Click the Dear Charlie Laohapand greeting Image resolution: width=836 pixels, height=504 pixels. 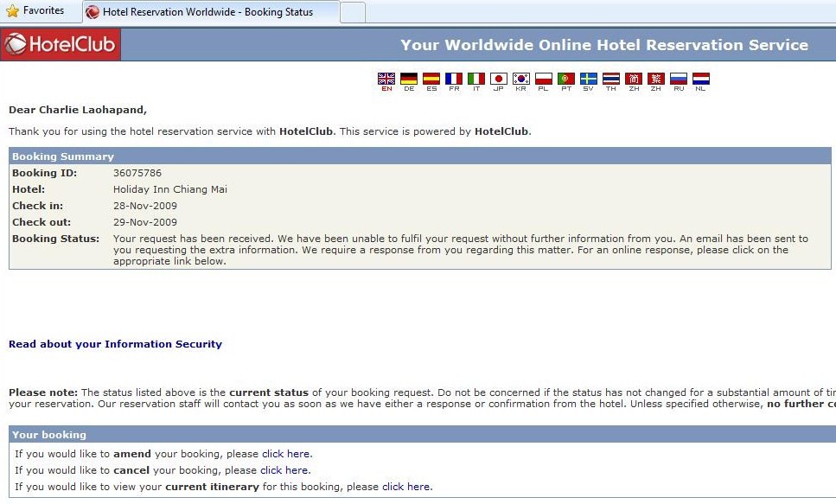click(78, 110)
